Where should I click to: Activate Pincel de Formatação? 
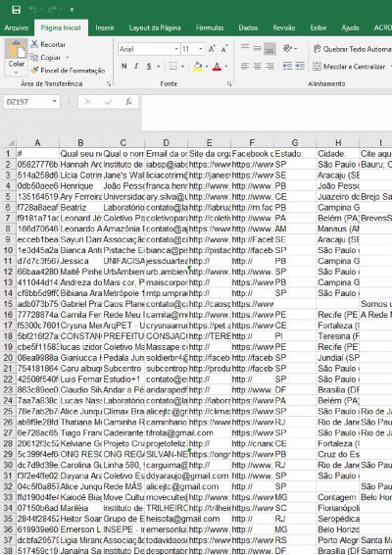pyautogui.click(x=68, y=71)
